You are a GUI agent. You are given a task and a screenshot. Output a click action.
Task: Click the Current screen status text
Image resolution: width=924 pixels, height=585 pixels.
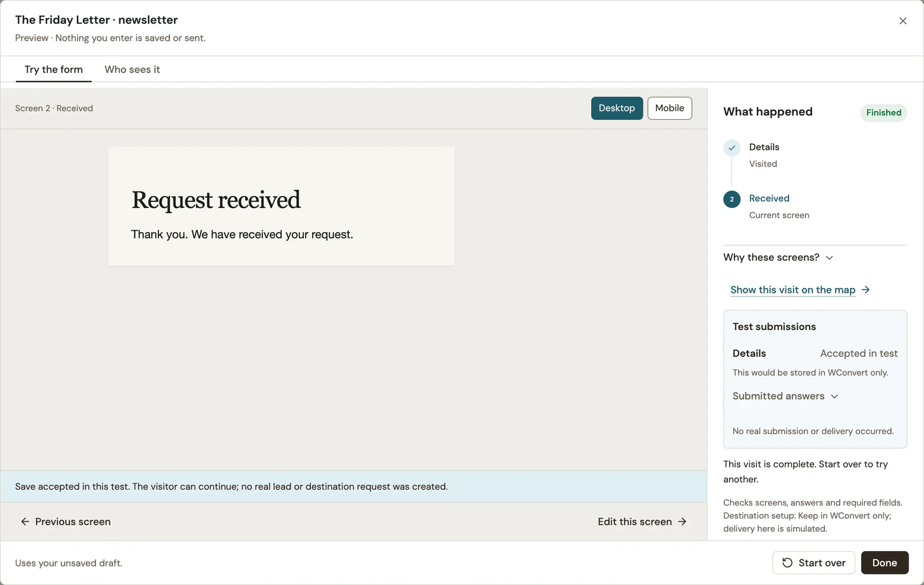pos(779,215)
